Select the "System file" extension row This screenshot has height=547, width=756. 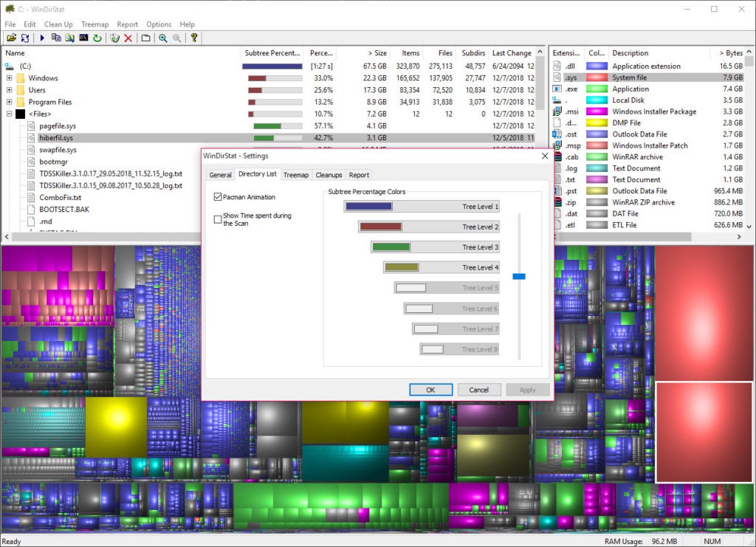(648, 78)
